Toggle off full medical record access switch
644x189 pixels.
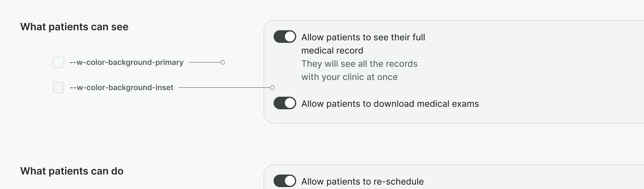pos(285,37)
